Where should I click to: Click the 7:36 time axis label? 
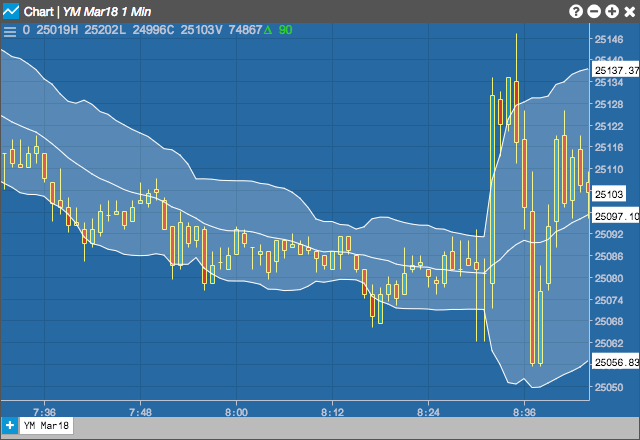click(x=44, y=412)
